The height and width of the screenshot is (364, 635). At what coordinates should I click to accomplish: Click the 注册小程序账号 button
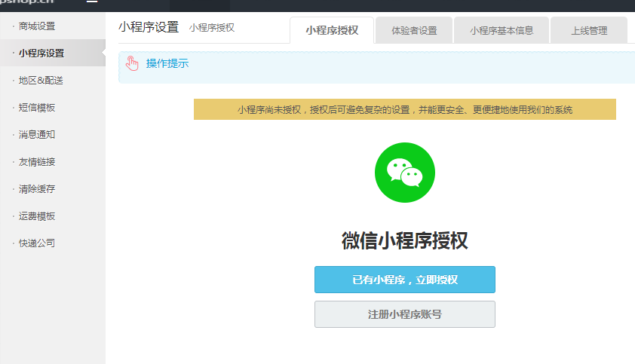405,314
